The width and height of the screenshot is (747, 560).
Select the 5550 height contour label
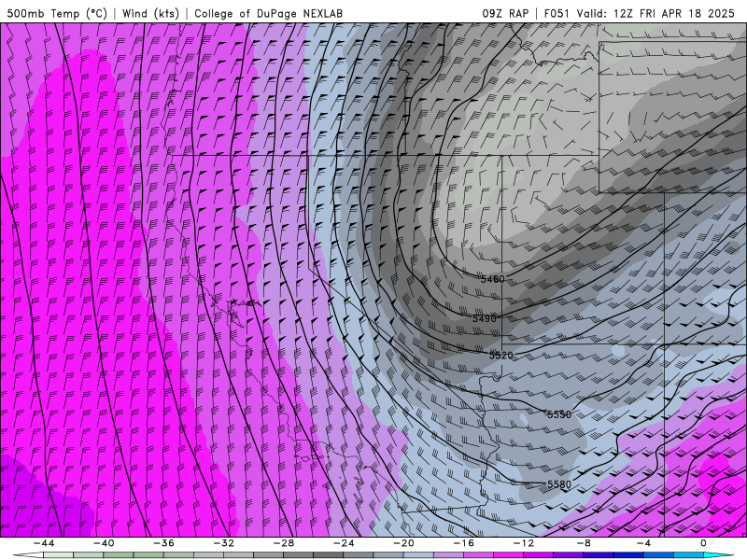[558, 414]
